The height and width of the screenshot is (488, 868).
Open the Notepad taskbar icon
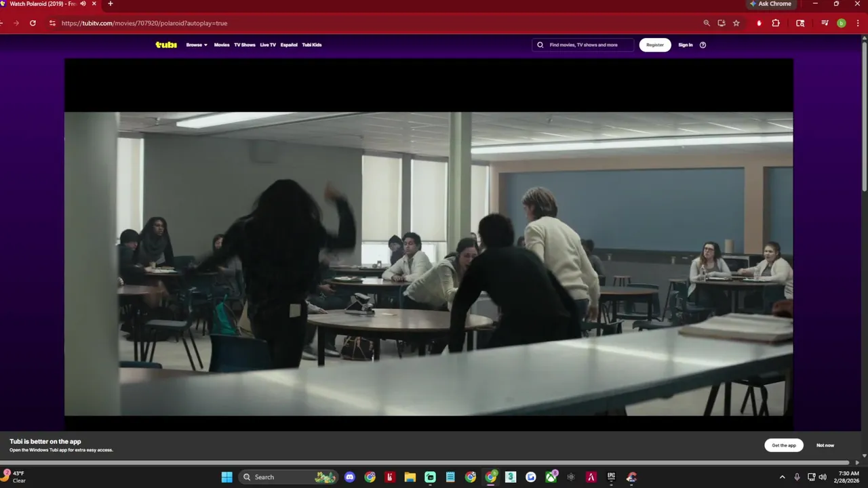pos(450,477)
